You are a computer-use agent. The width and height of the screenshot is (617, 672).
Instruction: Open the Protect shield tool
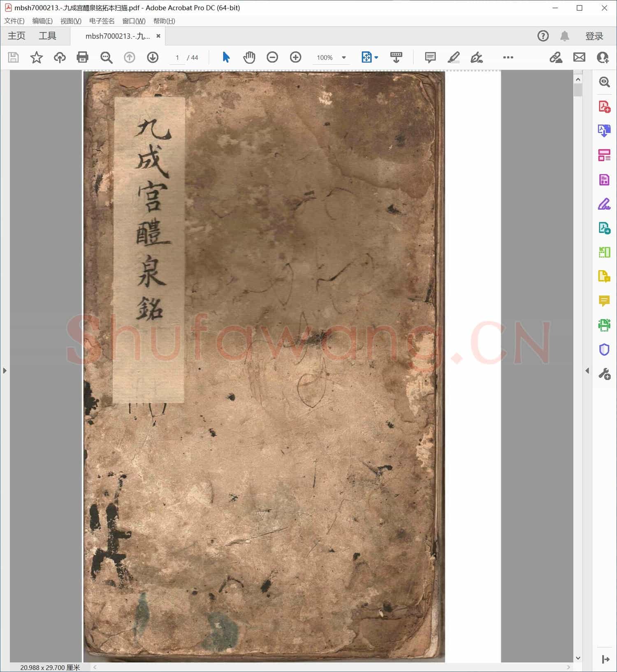[604, 350]
